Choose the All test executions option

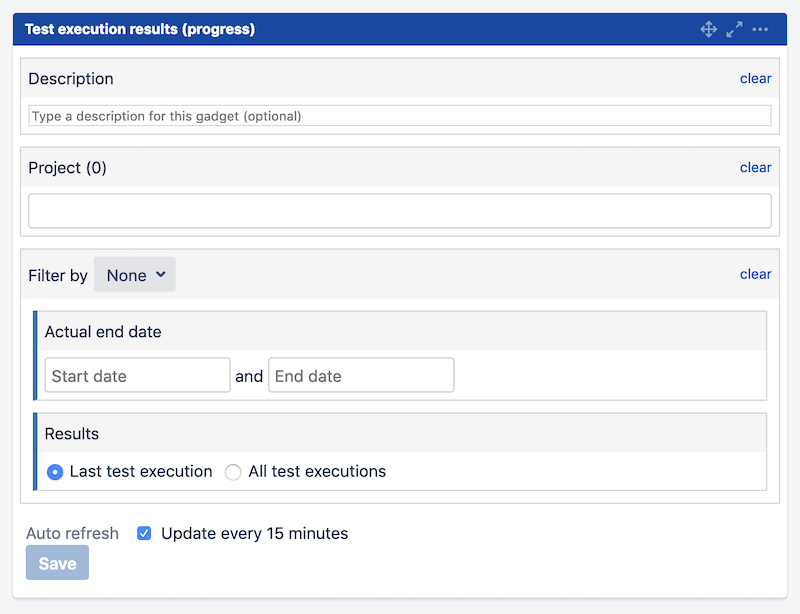click(x=233, y=472)
